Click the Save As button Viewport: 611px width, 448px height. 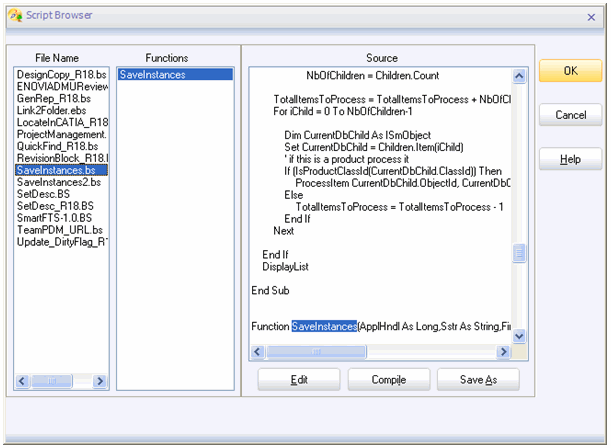coord(478,380)
